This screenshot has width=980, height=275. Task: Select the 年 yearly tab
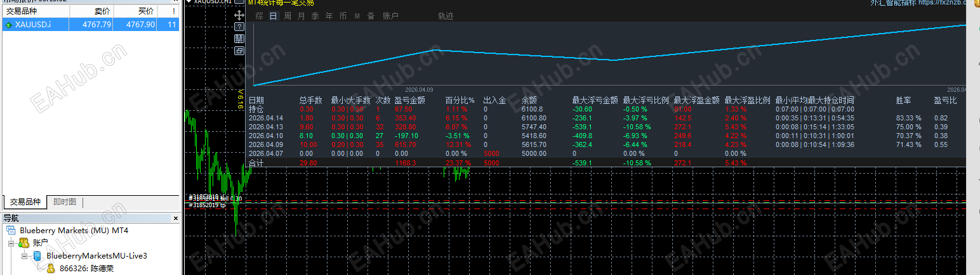point(329,16)
